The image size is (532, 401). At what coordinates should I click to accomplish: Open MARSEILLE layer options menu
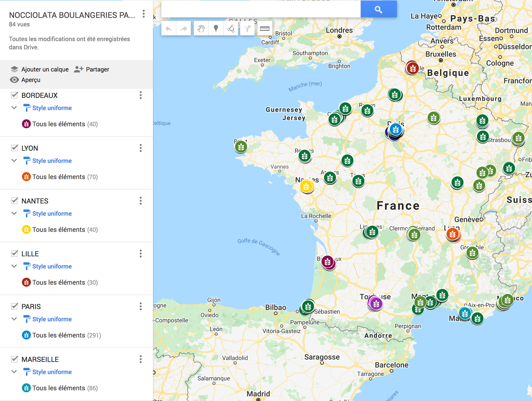click(141, 359)
